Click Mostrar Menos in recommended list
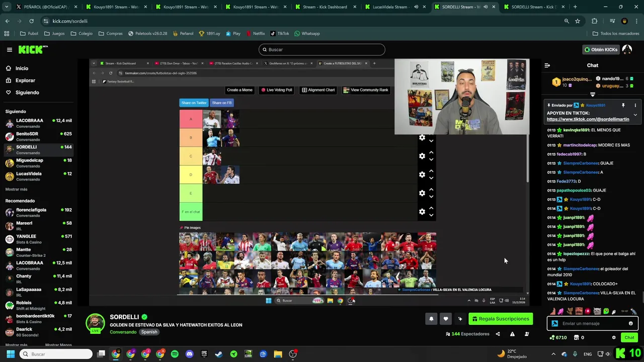The width and height of the screenshot is (644, 362). (x=58, y=345)
